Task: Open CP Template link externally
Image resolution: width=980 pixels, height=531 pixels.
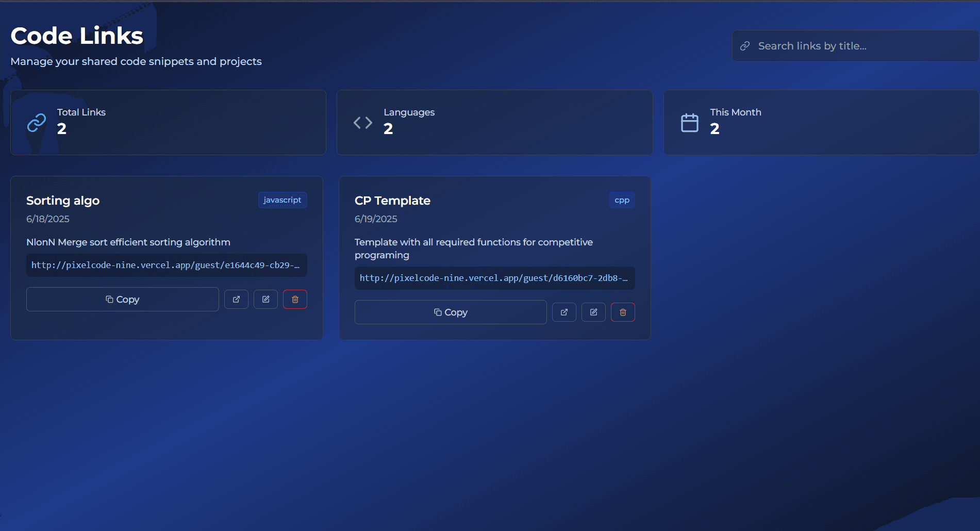Action: click(564, 312)
